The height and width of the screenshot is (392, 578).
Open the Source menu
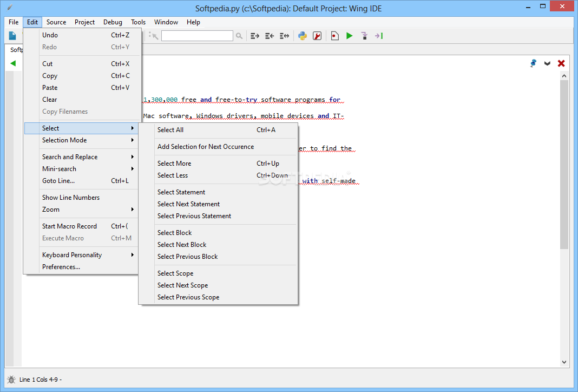click(x=56, y=22)
